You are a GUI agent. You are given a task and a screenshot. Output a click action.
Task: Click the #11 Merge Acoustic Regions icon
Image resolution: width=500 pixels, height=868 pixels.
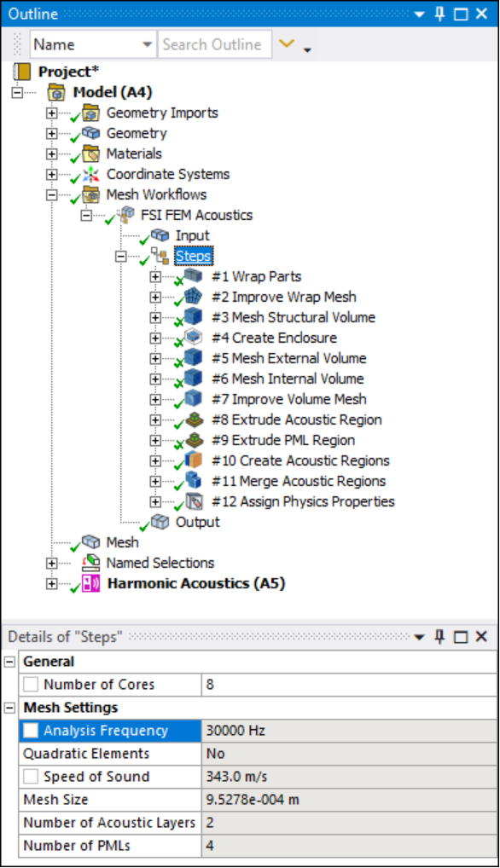(x=193, y=481)
